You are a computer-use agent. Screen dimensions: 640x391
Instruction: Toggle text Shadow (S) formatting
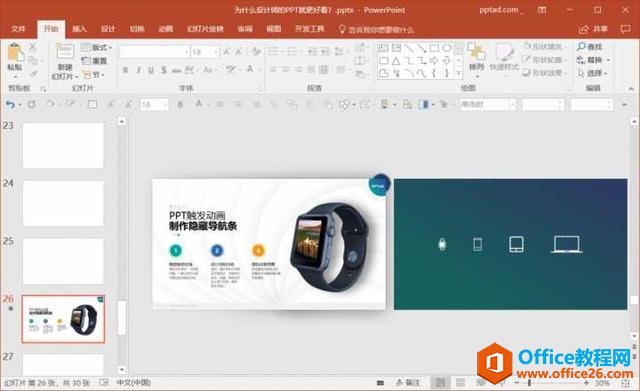coord(164,70)
